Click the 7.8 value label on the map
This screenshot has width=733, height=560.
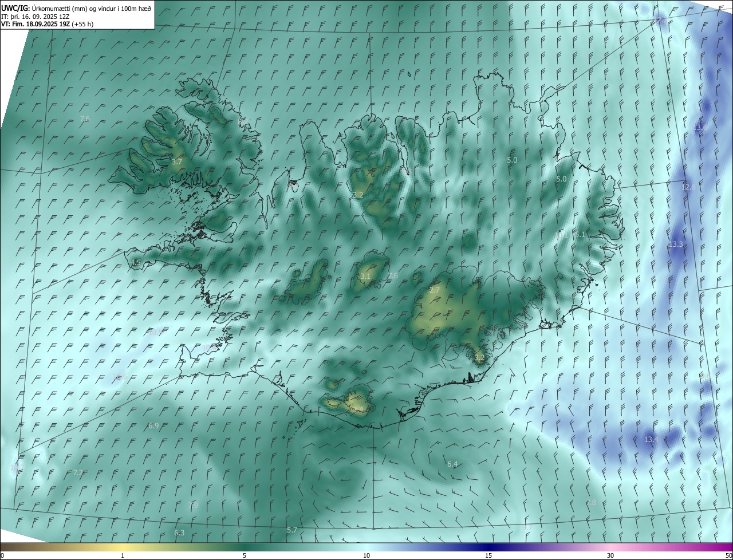coord(592,502)
